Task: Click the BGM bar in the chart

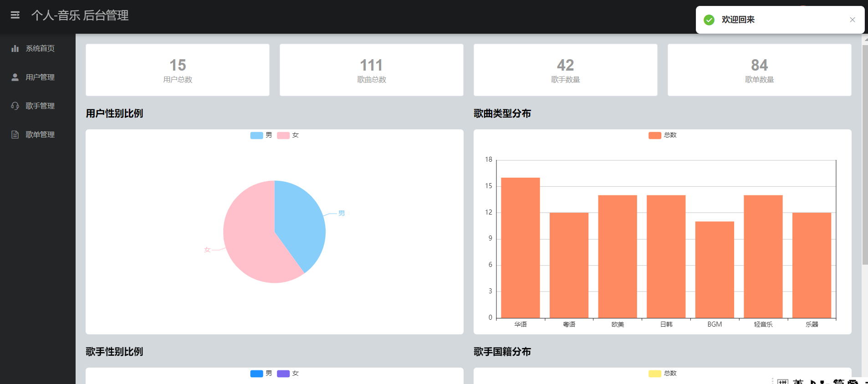Action: [x=715, y=270]
